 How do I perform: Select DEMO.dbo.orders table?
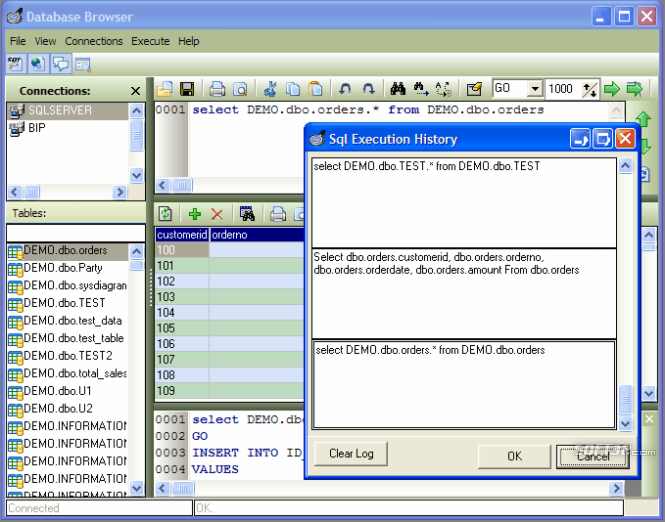click(68, 251)
